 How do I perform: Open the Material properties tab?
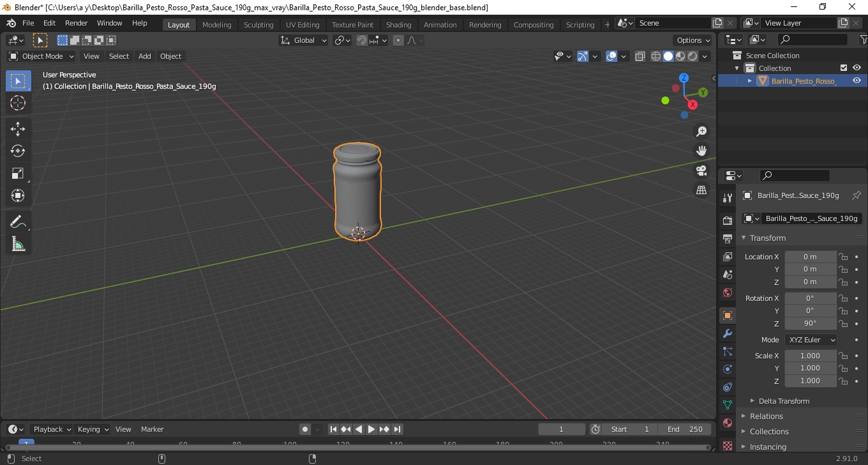point(727,423)
